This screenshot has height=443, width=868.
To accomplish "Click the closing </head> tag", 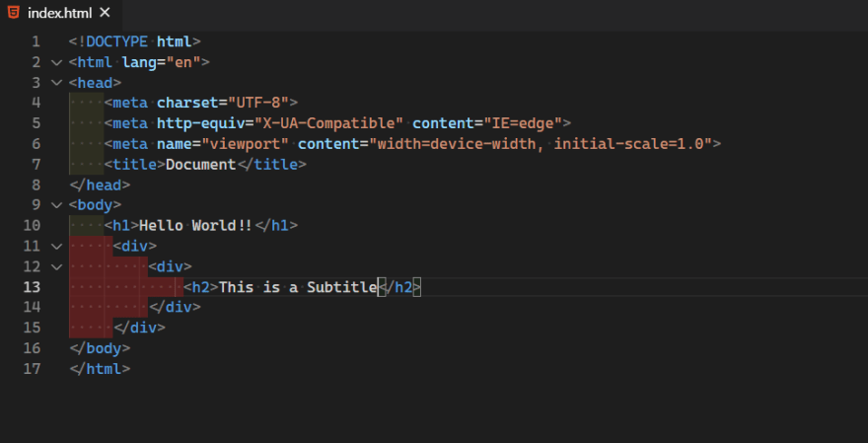I will [100, 185].
